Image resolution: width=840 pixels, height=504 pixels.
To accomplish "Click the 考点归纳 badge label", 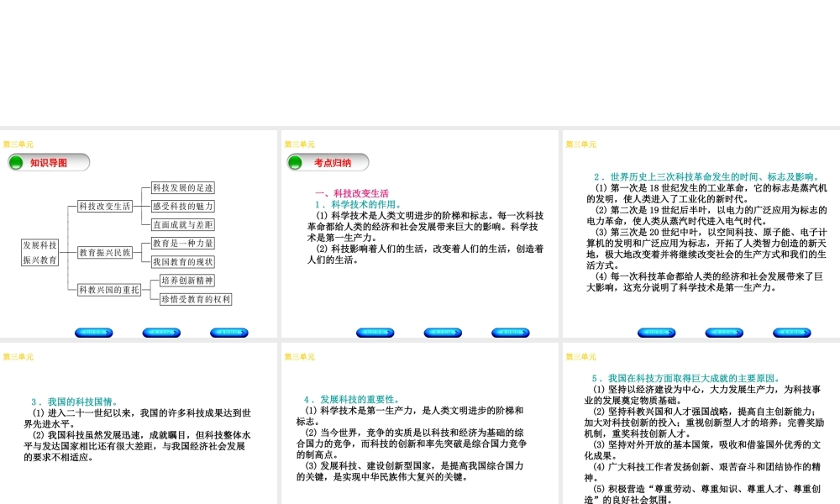I will click(333, 163).
